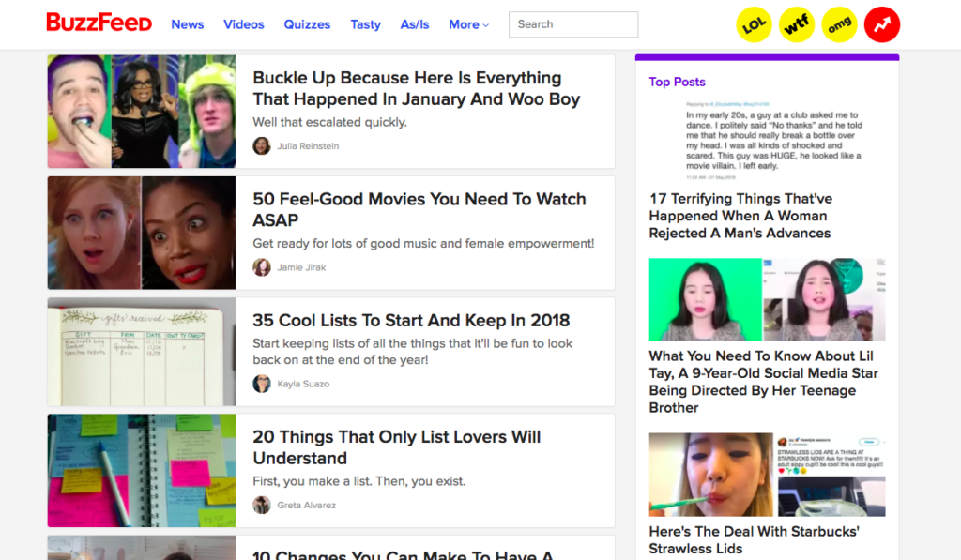Click the sticky notes planner thumbnail
Screen dimensions: 961x560
click(x=142, y=471)
